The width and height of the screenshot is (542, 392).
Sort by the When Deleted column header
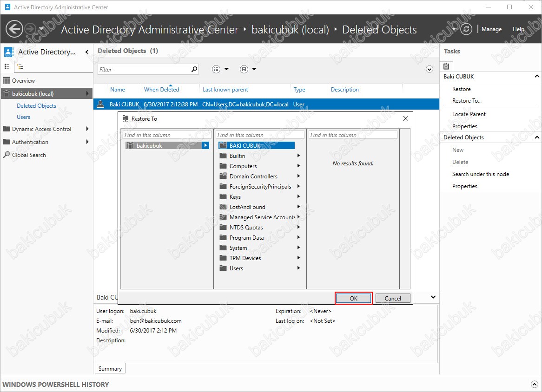coord(161,90)
